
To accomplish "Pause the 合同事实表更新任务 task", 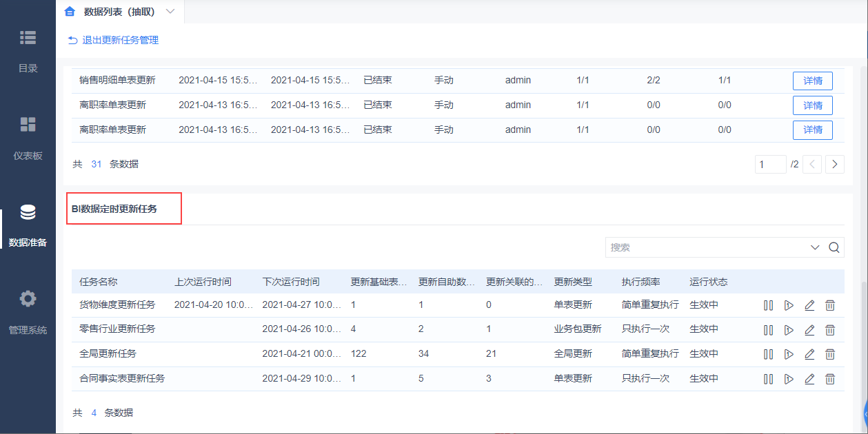I will (x=768, y=379).
